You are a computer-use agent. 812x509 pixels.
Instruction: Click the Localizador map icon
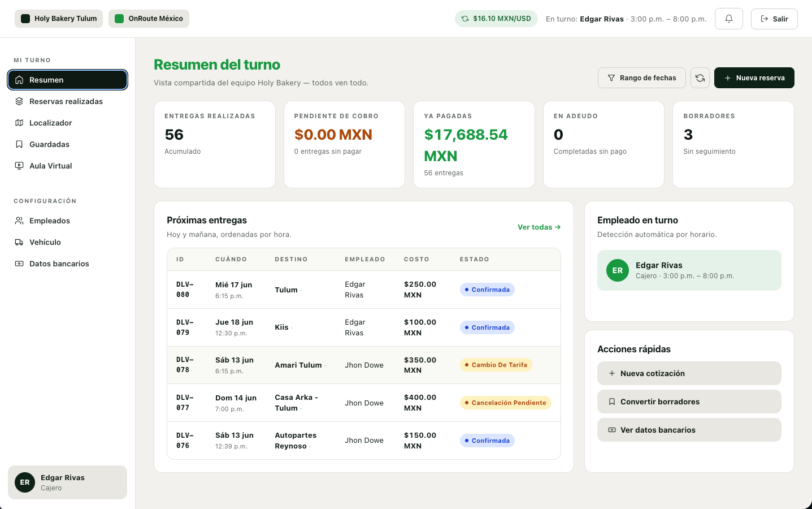pos(19,123)
